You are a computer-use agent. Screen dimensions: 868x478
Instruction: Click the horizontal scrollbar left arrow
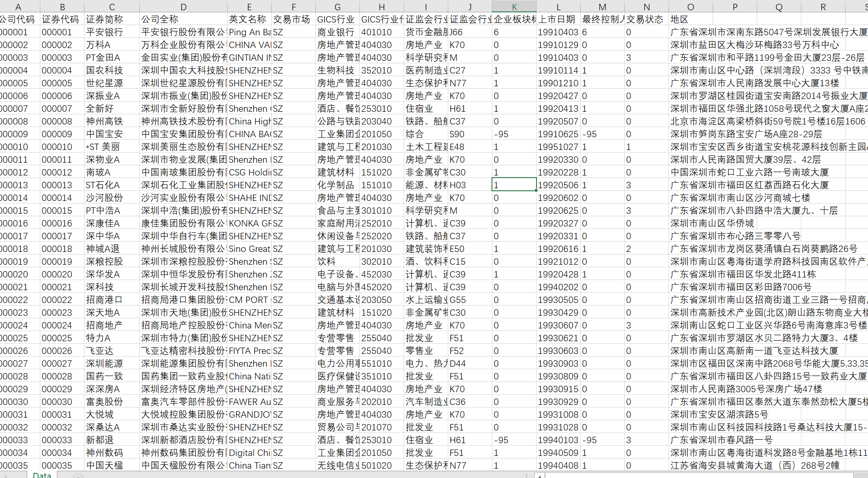coord(539,475)
